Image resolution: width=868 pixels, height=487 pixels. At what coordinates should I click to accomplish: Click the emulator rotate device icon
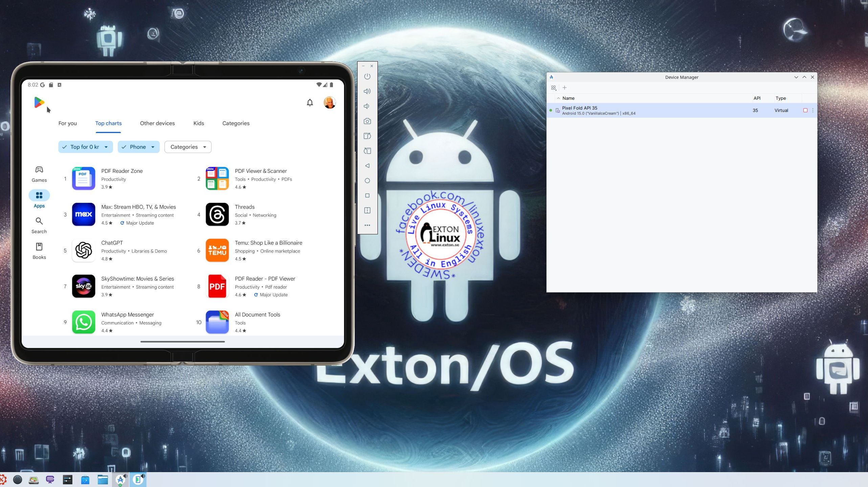pos(367,151)
